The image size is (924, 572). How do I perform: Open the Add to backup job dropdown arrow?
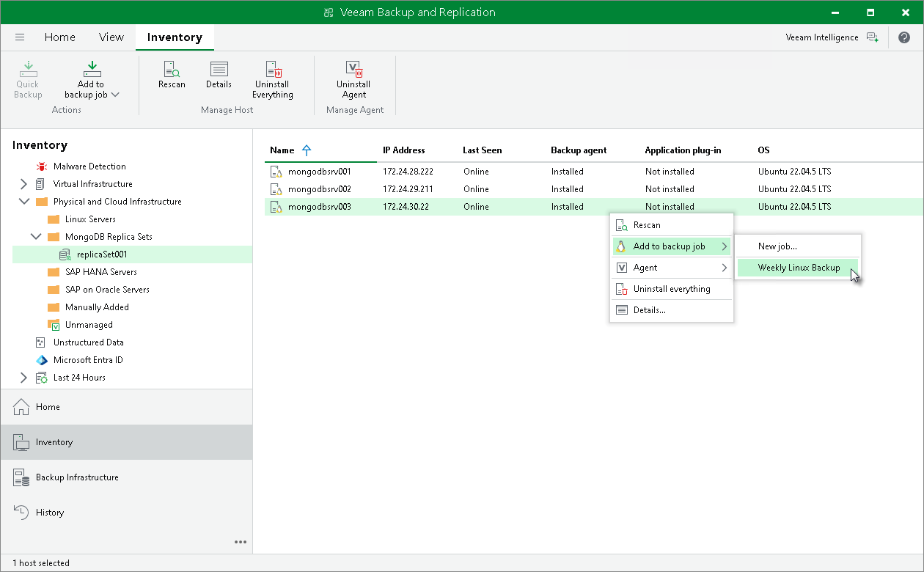point(115,95)
